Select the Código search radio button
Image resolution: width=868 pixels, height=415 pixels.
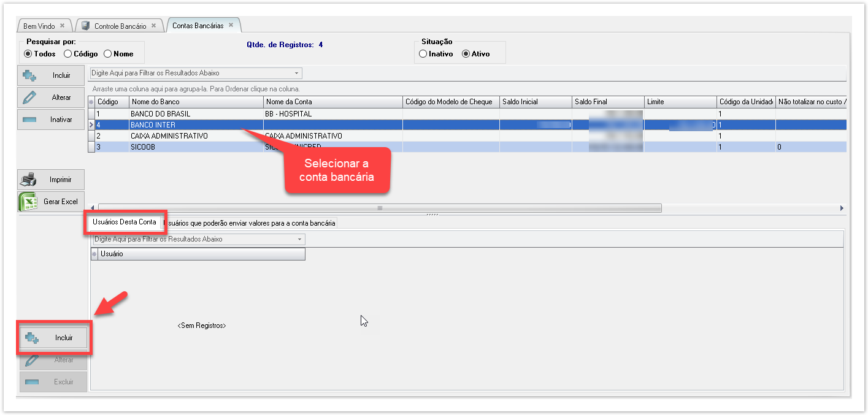click(x=68, y=54)
